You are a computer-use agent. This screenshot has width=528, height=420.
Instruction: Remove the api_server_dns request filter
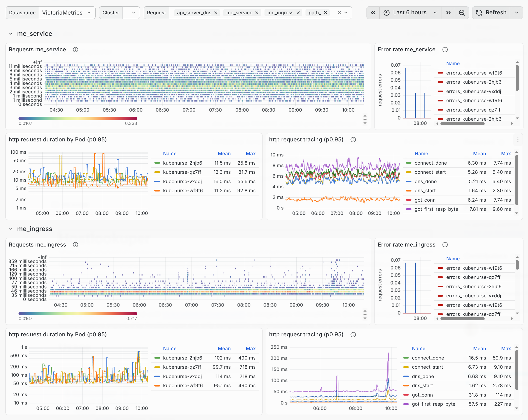(216, 13)
